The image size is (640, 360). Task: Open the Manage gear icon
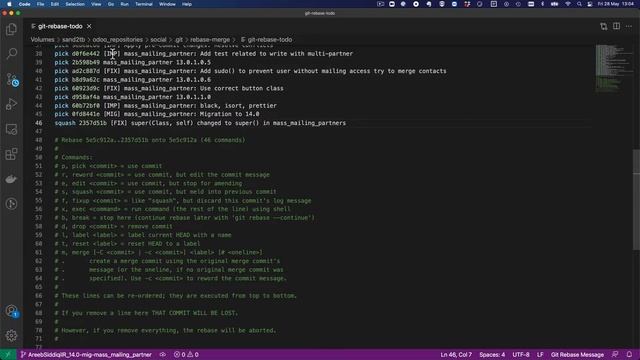[11, 336]
